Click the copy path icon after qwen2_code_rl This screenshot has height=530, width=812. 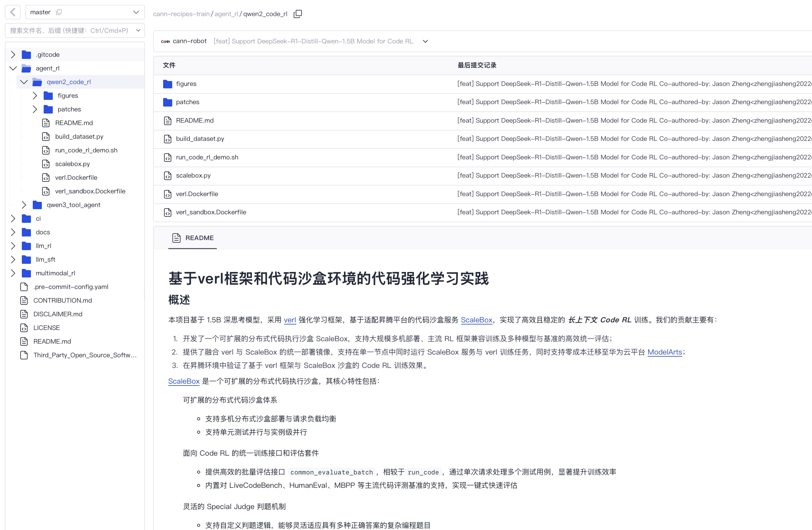(297, 14)
